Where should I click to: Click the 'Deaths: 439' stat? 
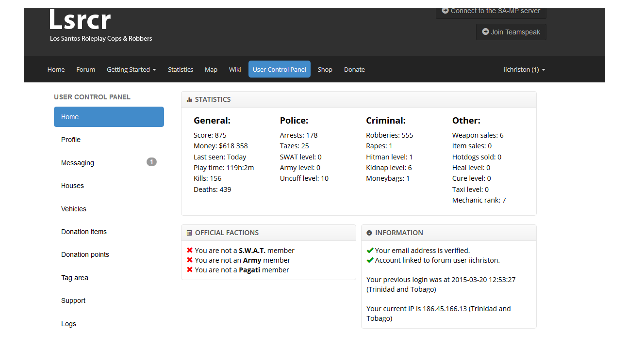[213, 189]
